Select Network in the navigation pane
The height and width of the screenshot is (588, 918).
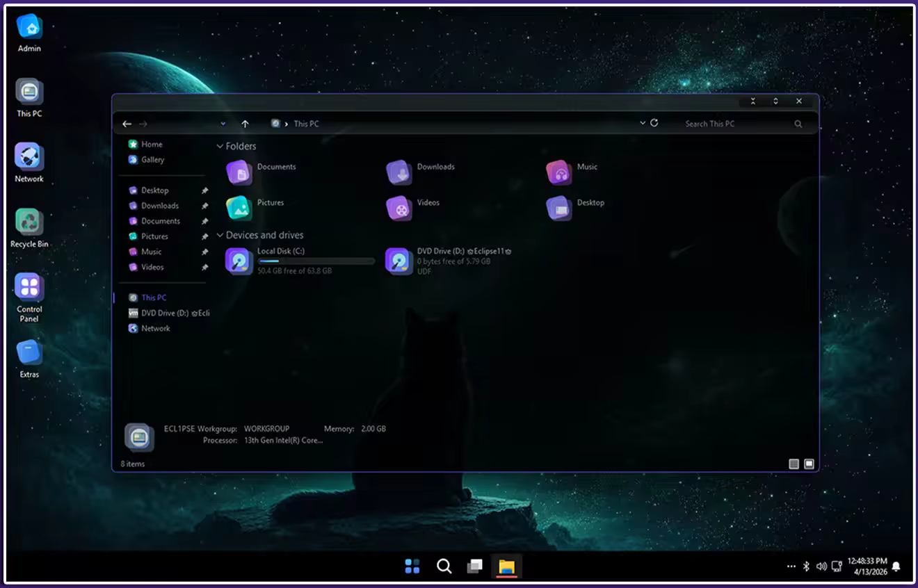[x=155, y=329]
